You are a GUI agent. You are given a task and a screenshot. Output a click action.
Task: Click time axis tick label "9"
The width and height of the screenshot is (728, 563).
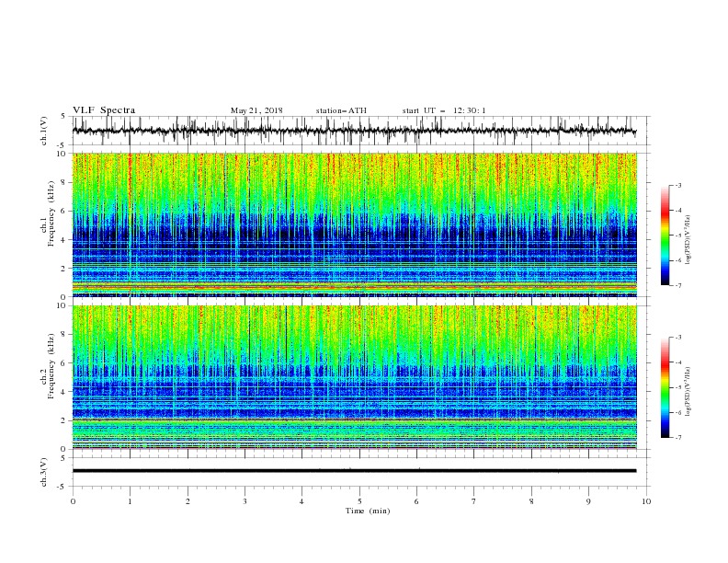[x=588, y=501]
